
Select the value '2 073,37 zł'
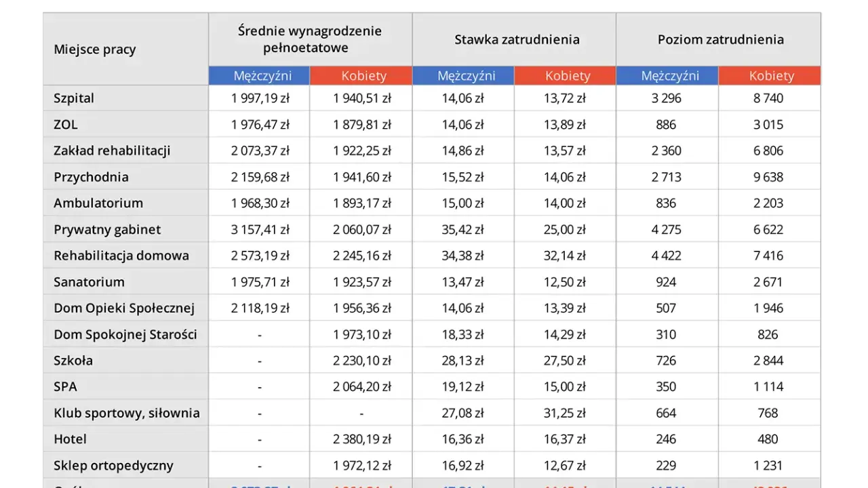coord(260,150)
